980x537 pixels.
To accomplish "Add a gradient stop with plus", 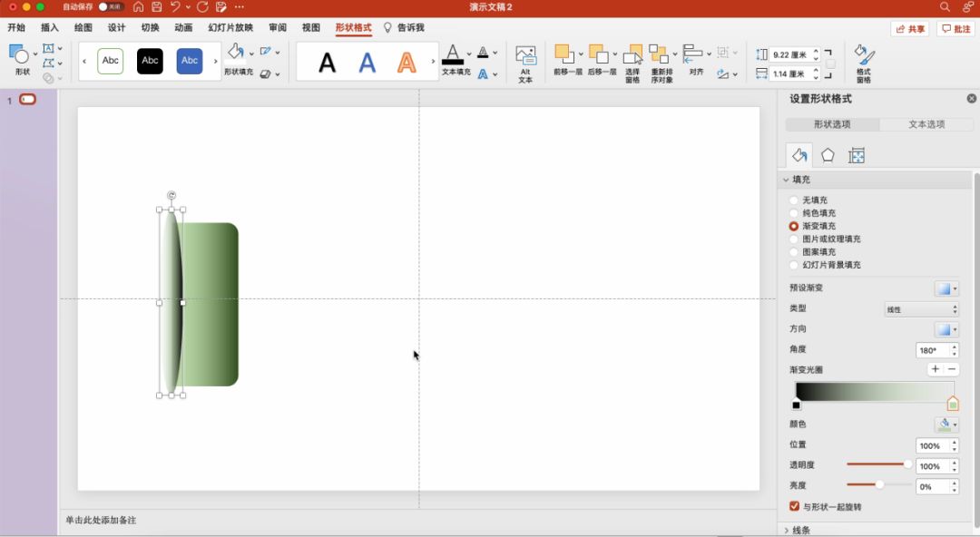I will [x=935, y=369].
